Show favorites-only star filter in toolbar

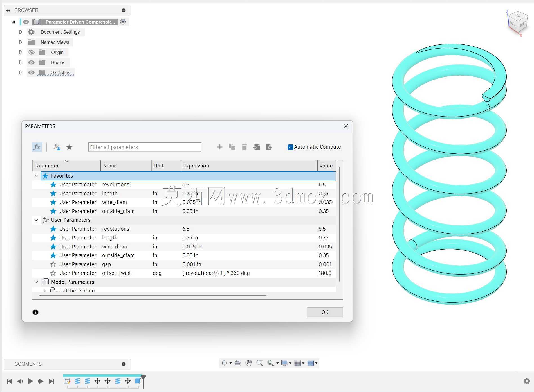click(69, 147)
